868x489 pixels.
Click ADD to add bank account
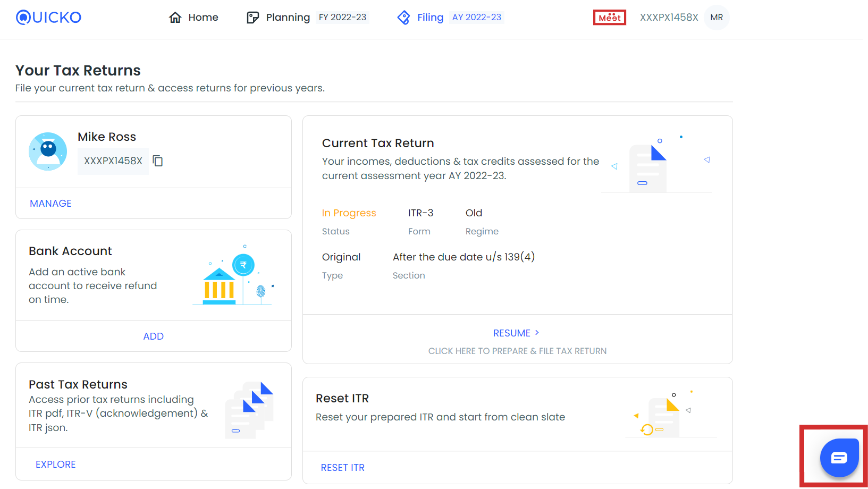(154, 336)
